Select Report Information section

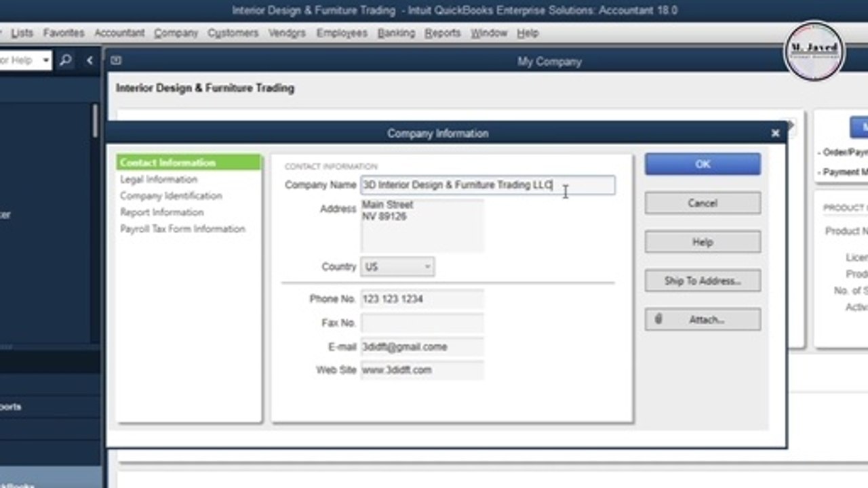click(x=162, y=212)
